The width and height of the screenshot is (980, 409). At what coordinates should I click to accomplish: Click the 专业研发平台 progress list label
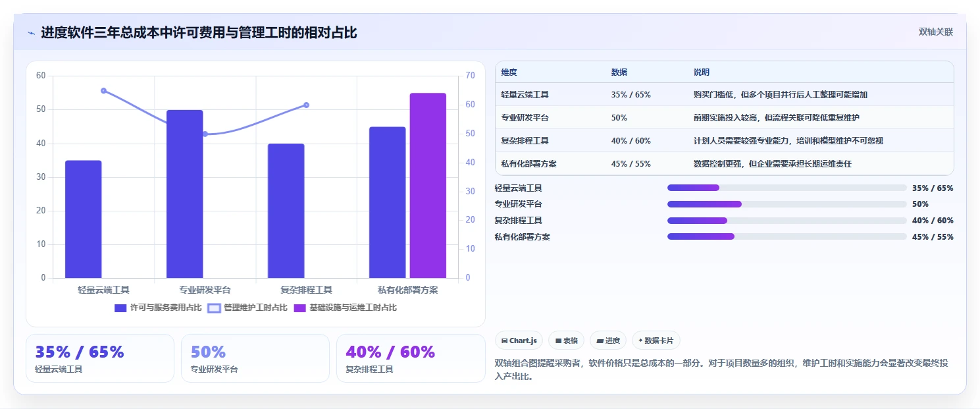pyautogui.click(x=519, y=204)
